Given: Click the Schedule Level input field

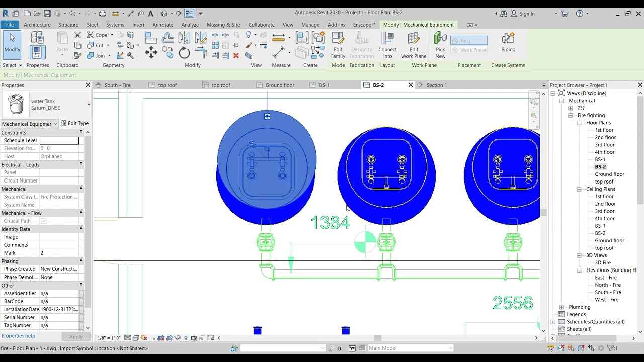Looking at the screenshot, I should (x=59, y=140).
